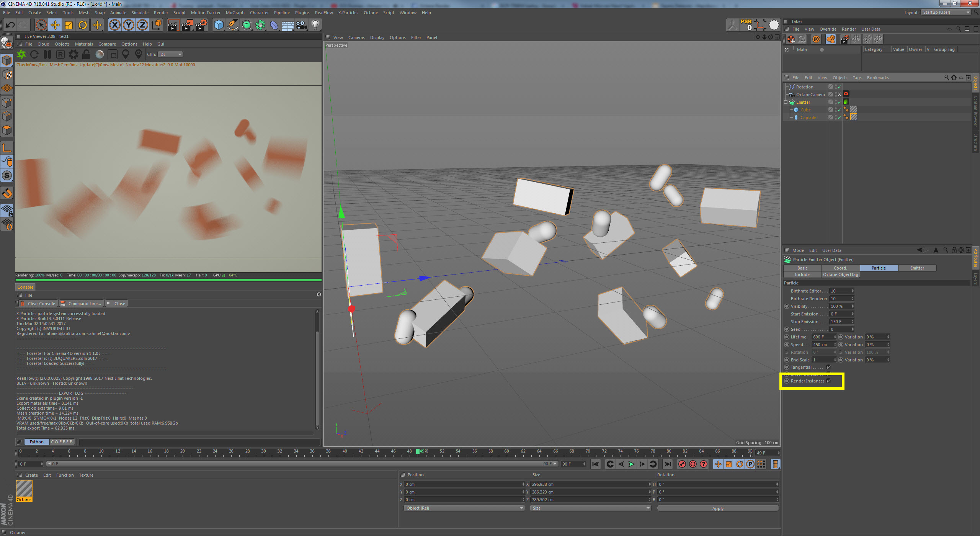Screen dimensions: 980x536
Task: Pause the Live Viewer render
Action: (x=47, y=54)
